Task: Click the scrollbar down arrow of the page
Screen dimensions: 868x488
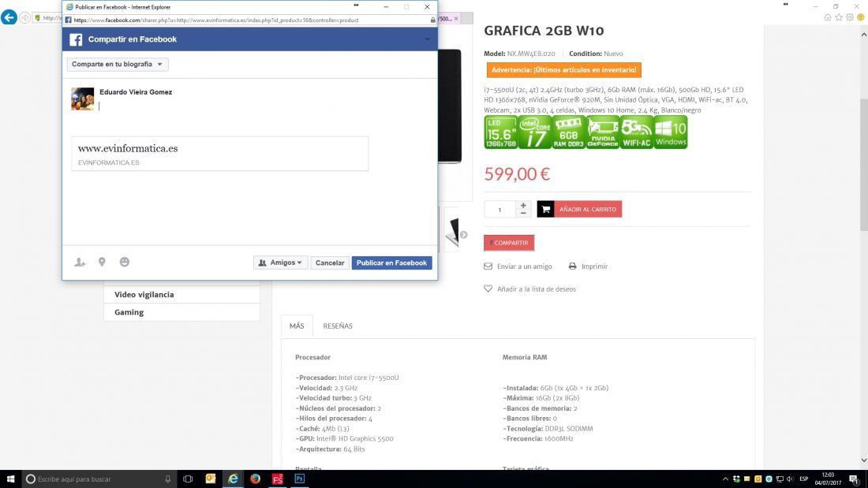Action: pos(863,460)
